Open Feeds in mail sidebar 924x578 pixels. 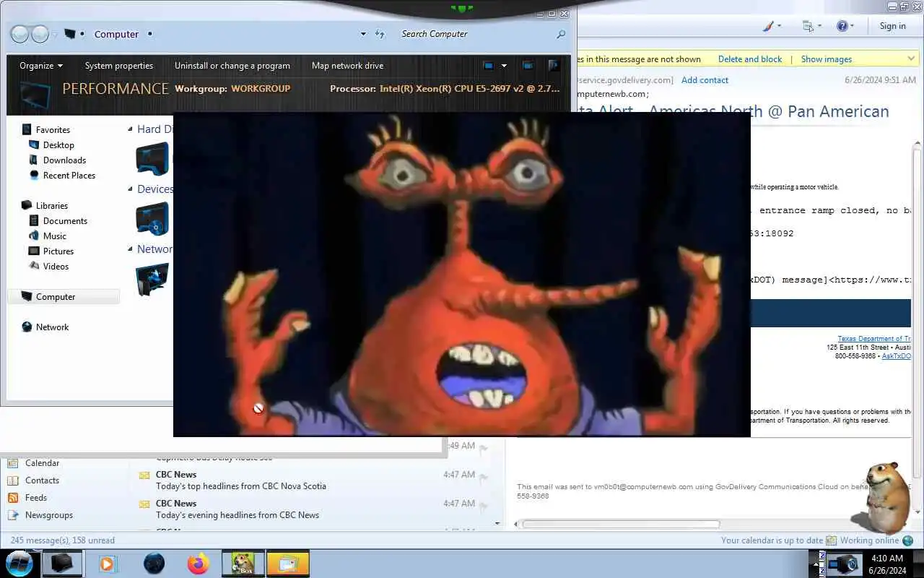(x=36, y=498)
